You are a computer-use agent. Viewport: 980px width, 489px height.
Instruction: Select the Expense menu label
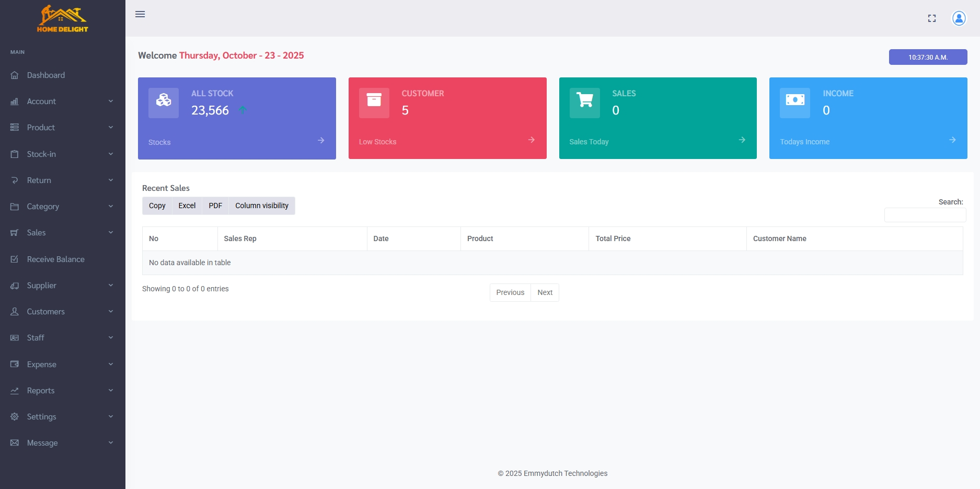pyautogui.click(x=42, y=365)
